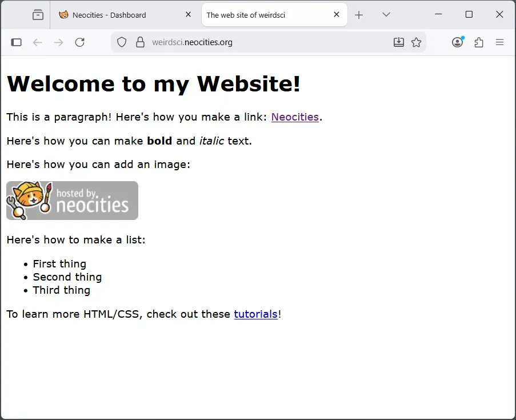516x420 pixels.
Task: Follow the Neocities hyperlink in the paragraph
Action: (x=295, y=117)
